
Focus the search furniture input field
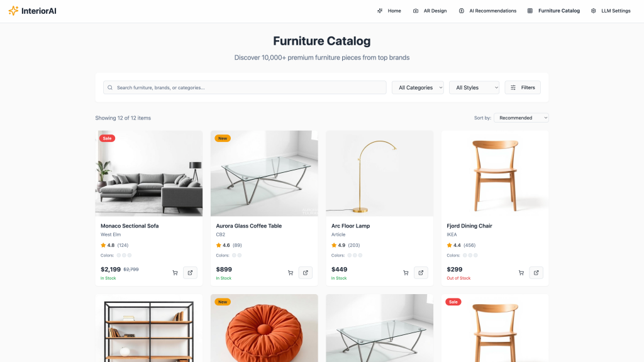(x=245, y=87)
